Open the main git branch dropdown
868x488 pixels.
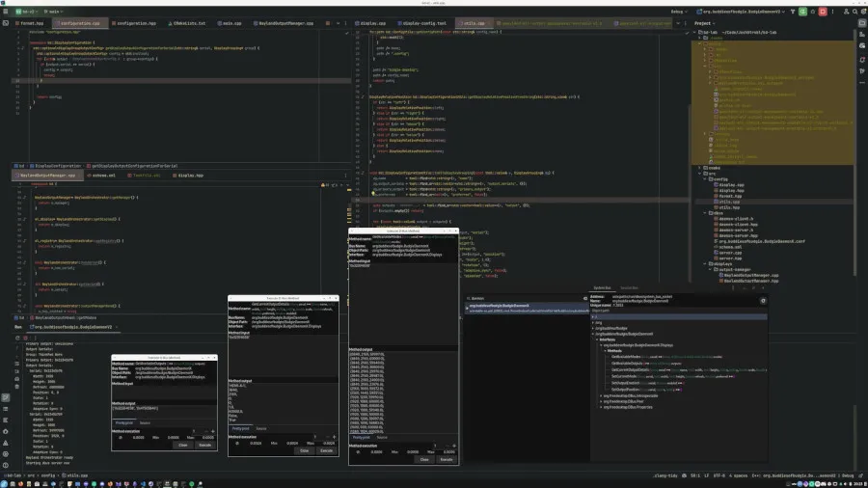53,11
